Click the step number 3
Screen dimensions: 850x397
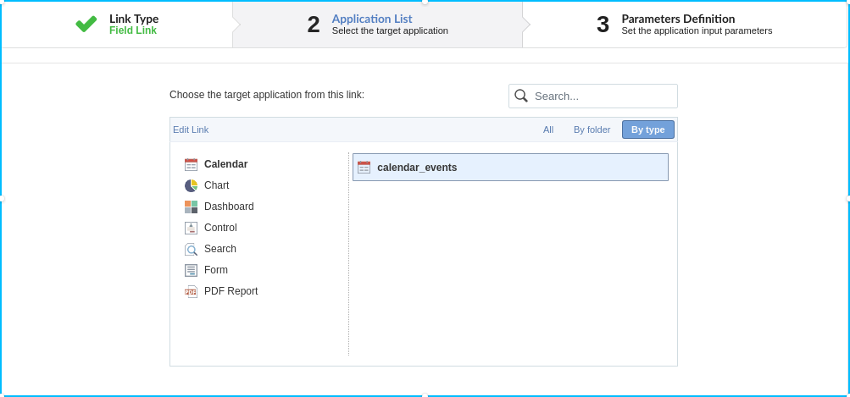[x=603, y=24]
